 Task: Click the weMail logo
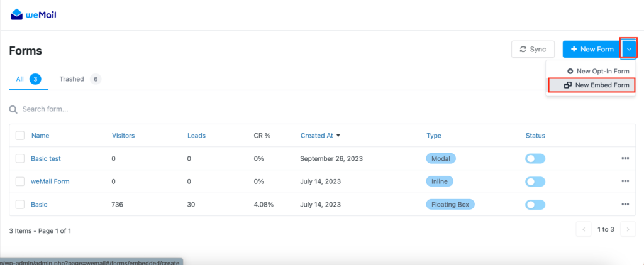(x=33, y=15)
